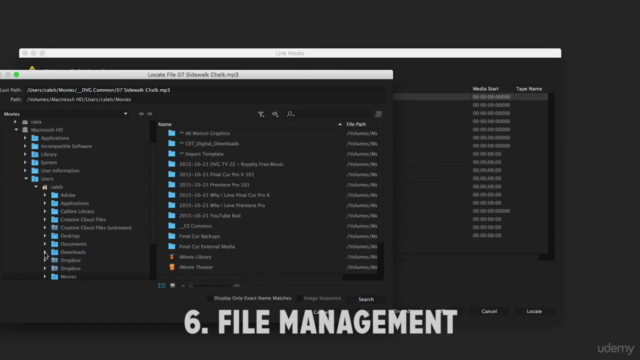Click the Movies folder icon in tree
This screenshot has height=360, width=640.
pyautogui.click(x=55, y=277)
